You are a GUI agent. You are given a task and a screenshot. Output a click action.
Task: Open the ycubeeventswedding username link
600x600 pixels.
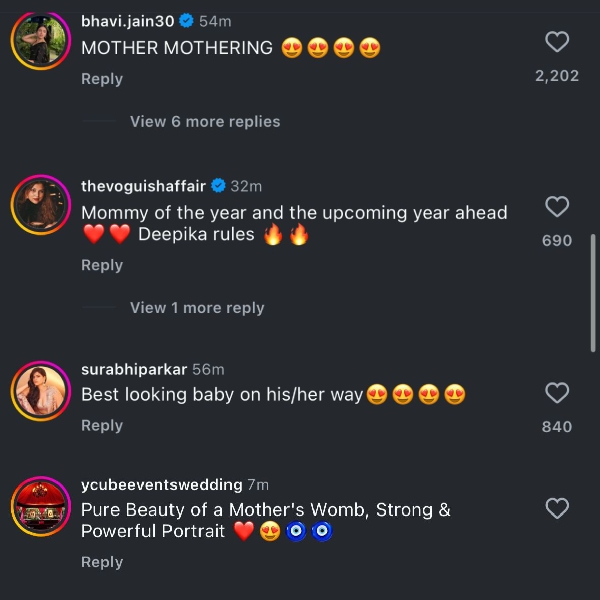click(x=161, y=484)
